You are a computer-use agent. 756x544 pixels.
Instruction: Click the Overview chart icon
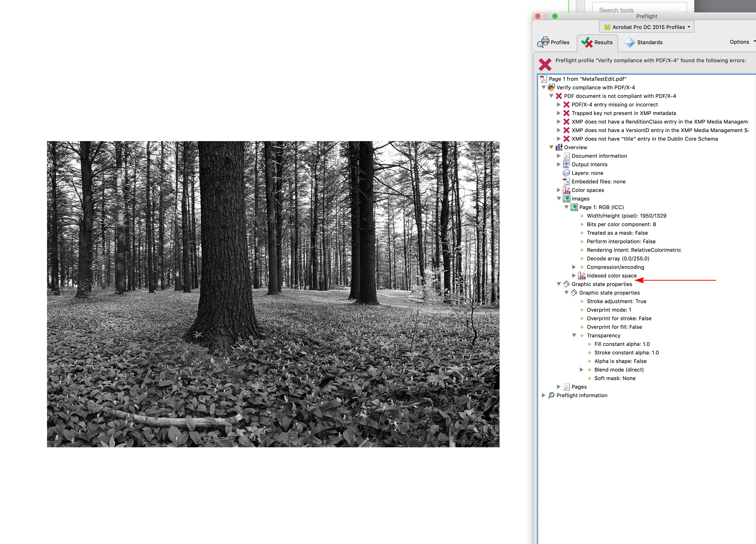click(559, 148)
